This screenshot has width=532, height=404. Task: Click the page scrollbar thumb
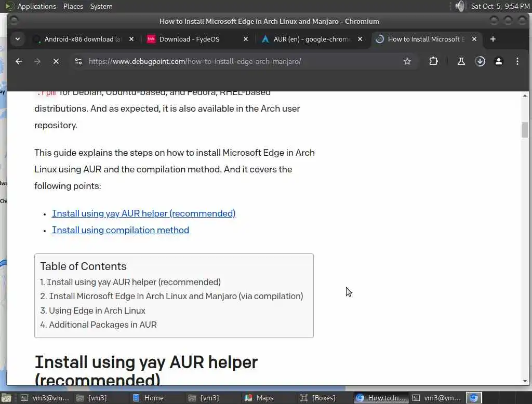[525, 130]
